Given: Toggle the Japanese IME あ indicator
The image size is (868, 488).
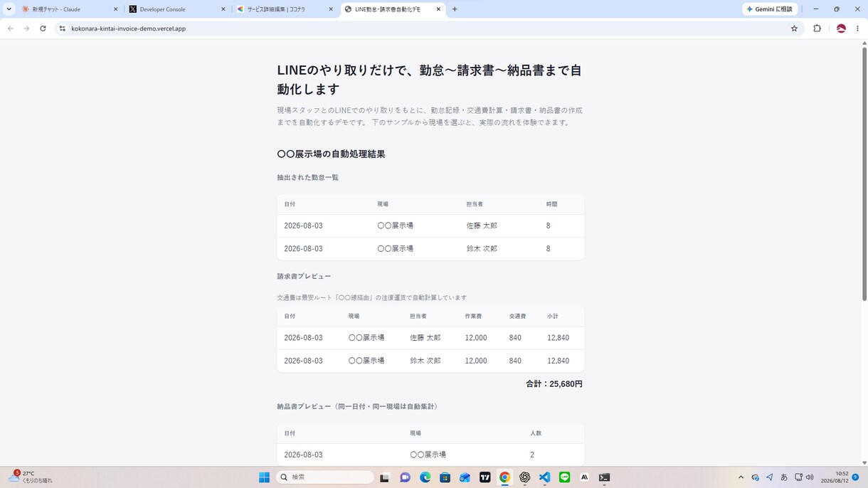Looking at the screenshot, I should [784, 477].
